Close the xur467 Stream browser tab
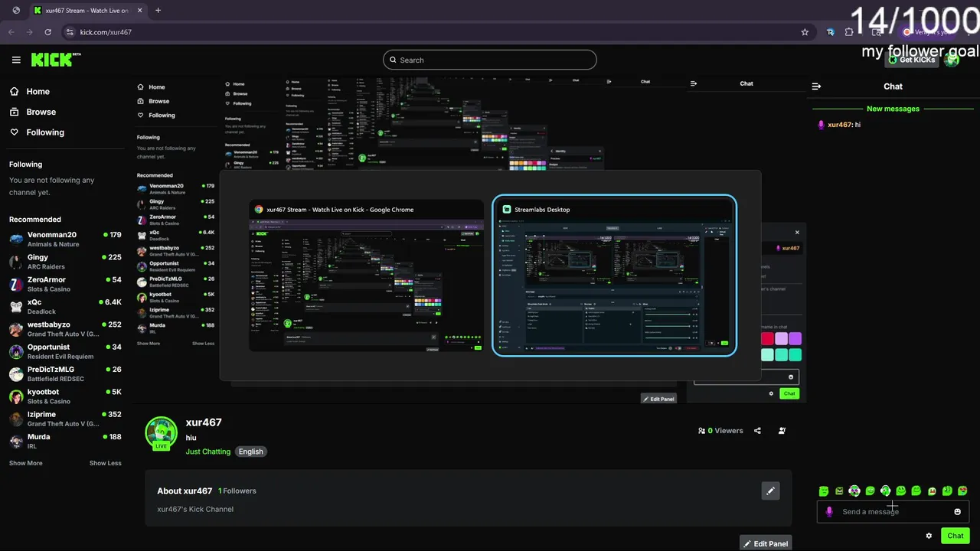980x551 pixels. point(139,11)
